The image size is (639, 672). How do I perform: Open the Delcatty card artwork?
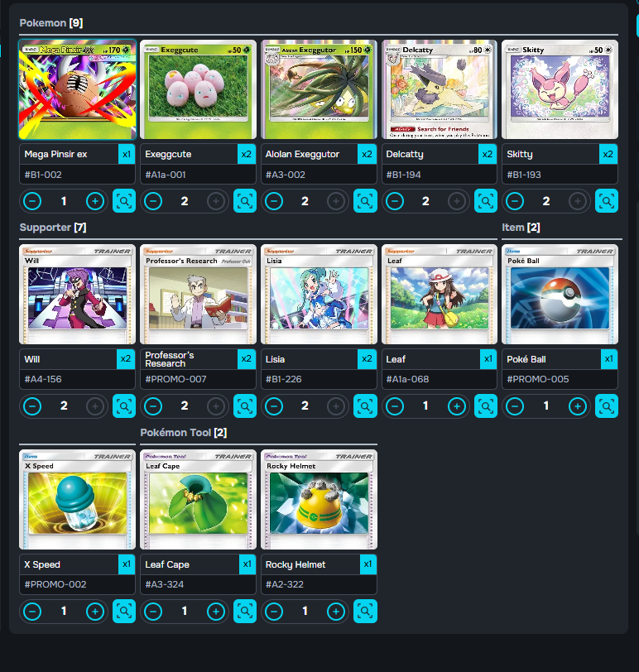pos(440,89)
